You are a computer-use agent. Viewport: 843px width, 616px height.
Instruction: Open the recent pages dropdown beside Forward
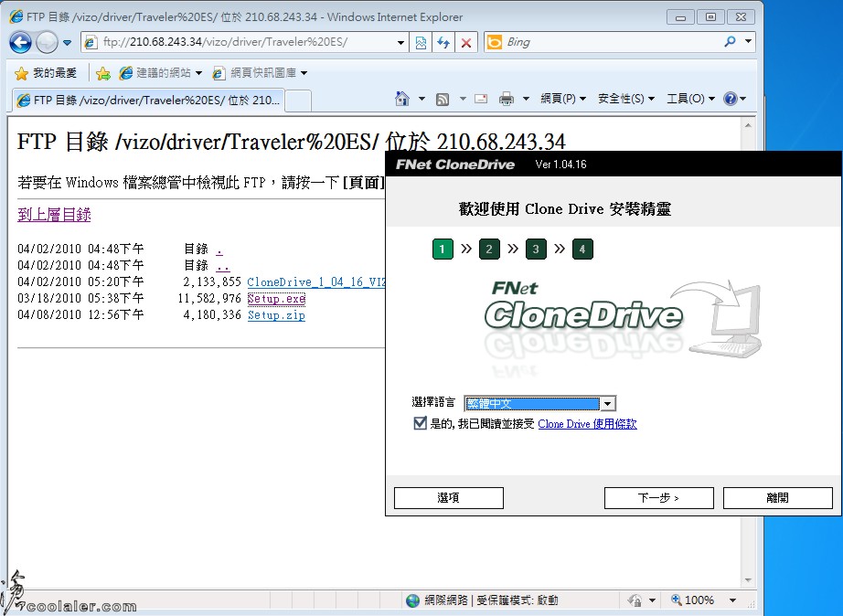(x=68, y=42)
